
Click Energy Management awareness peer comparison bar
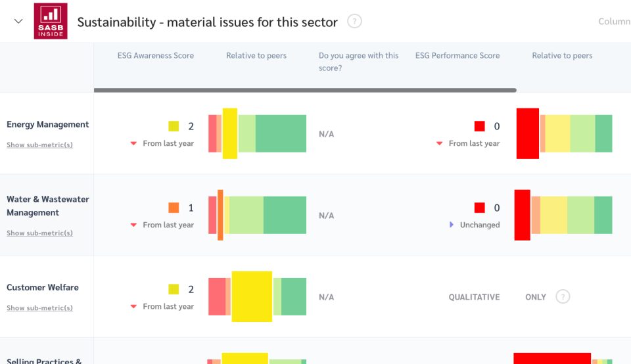pos(257,133)
